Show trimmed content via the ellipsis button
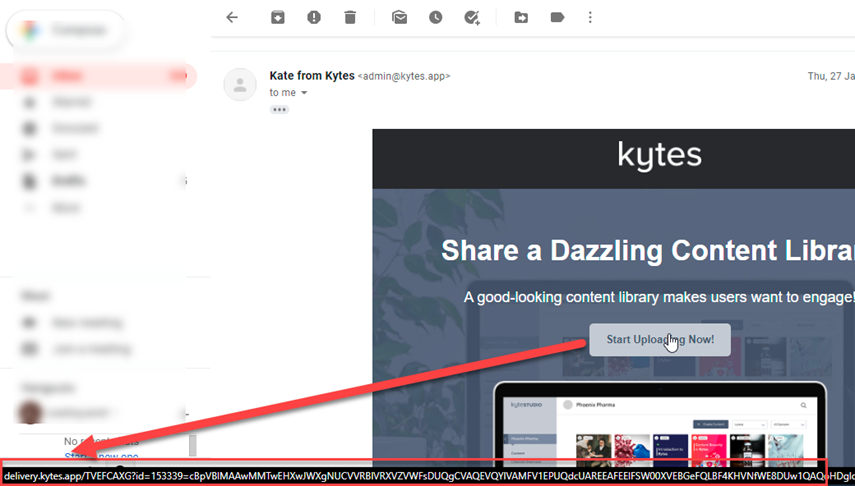The height and width of the screenshot is (486, 855). coord(279,110)
